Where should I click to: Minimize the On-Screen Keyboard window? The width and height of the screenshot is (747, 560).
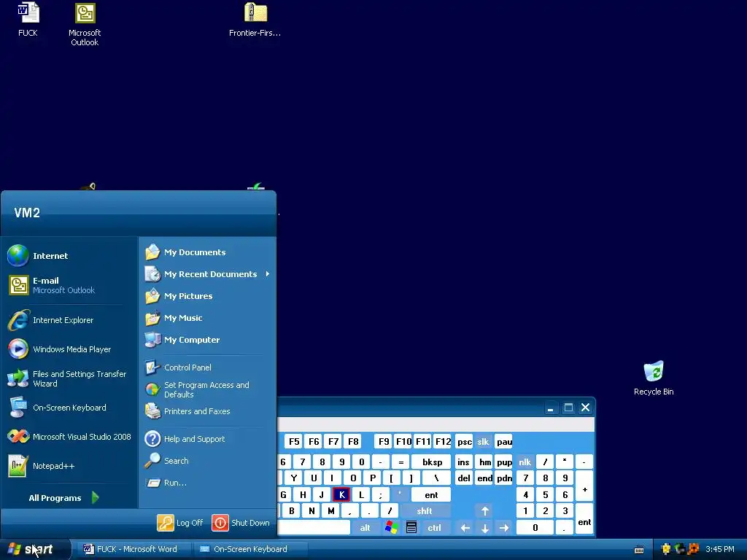click(550, 408)
